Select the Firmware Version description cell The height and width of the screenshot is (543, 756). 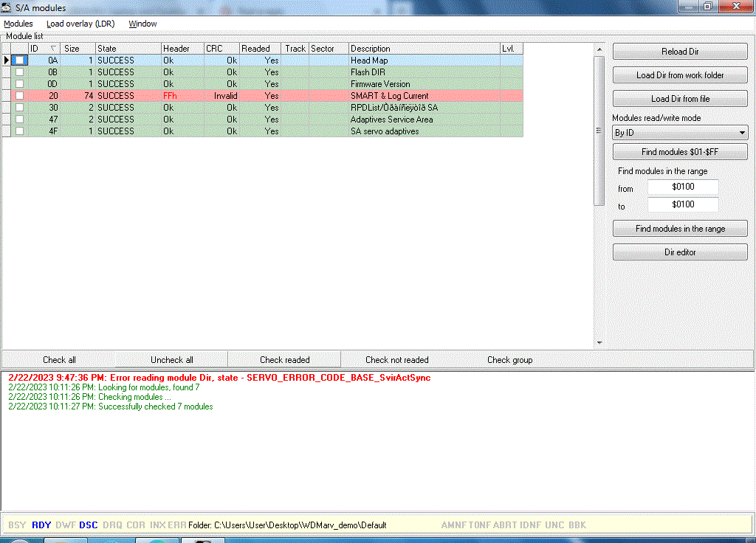tap(425, 84)
